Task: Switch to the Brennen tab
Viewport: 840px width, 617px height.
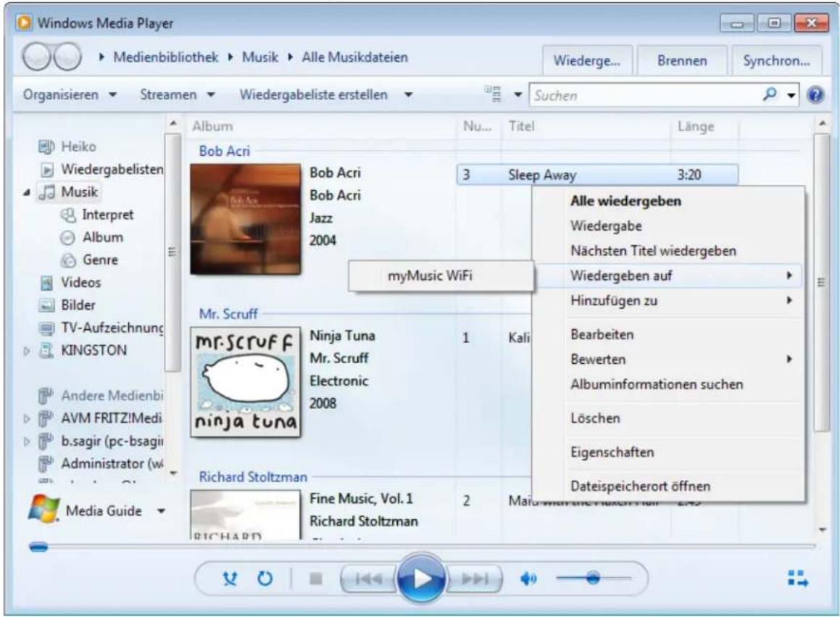Action: (x=682, y=61)
